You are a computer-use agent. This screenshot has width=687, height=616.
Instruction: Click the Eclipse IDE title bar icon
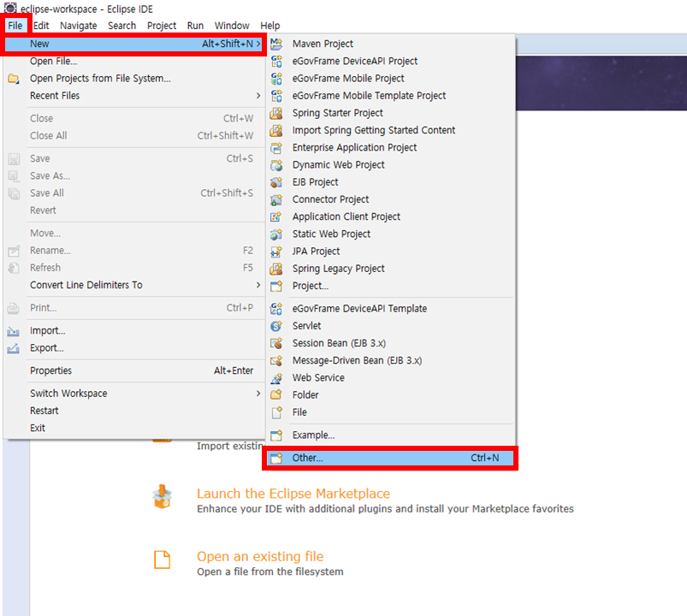[10, 8]
